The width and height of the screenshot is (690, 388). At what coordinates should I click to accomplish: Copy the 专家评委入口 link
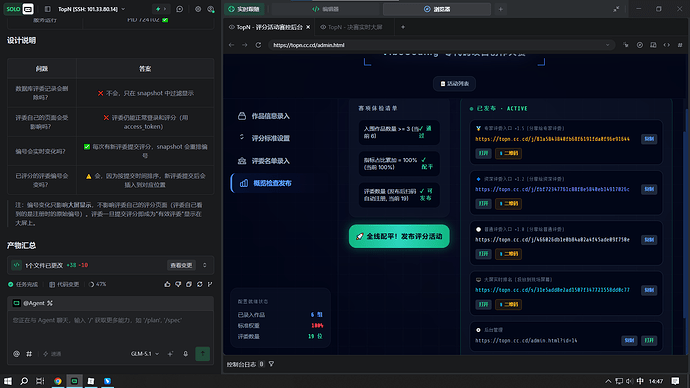coord(649,139)
